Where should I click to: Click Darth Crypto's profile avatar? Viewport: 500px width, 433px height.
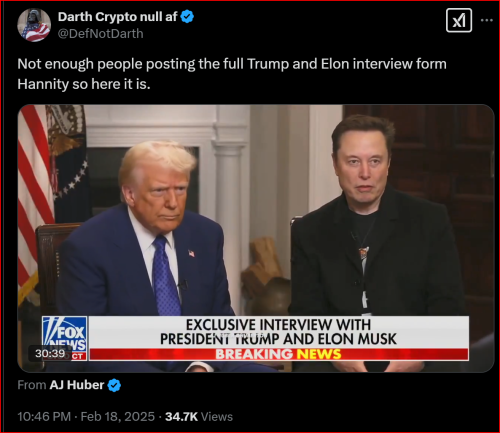coord(34,25)
